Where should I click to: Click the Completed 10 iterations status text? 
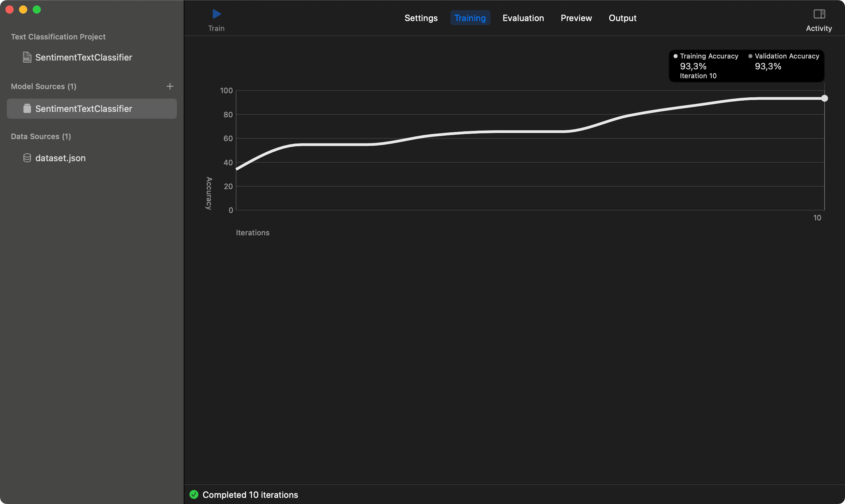coord(250,494)
